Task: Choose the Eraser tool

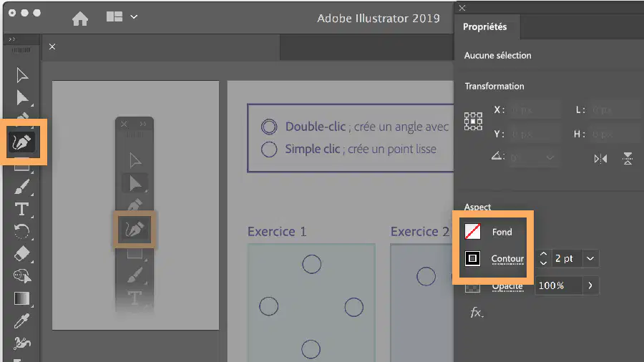Action: point(21,254)
